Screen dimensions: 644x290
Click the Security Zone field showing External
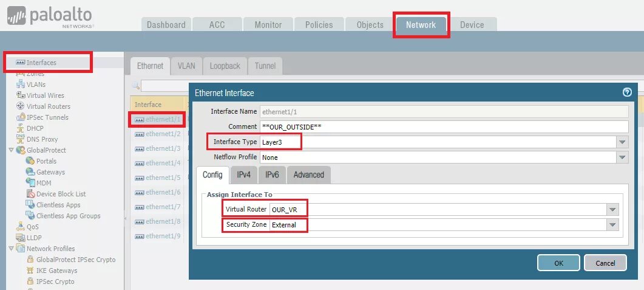point(438,224)
